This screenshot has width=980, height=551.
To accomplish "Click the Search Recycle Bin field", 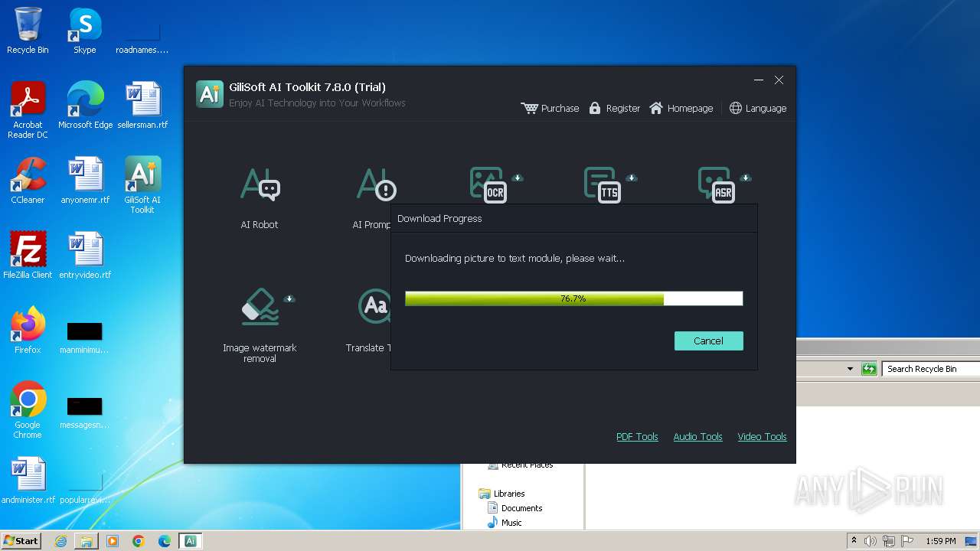I will pos(929,369).
